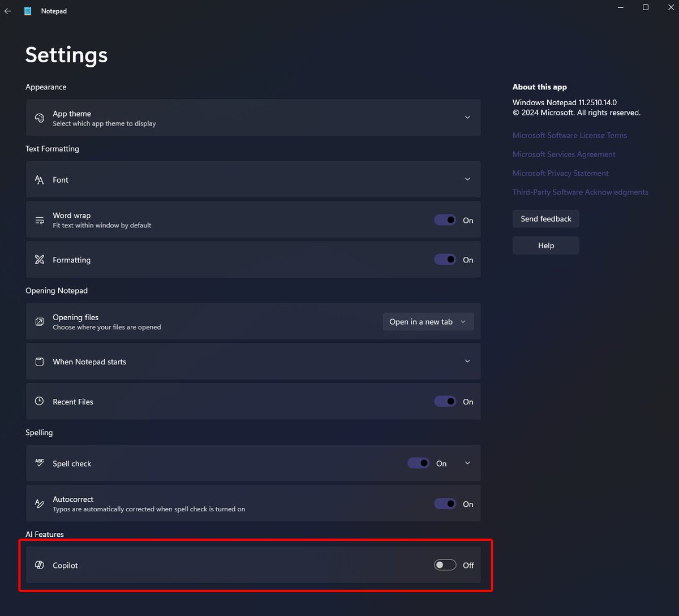Click the 'Opening Notepad' section label
Screen dimensions: 679x616
point(57,291)
